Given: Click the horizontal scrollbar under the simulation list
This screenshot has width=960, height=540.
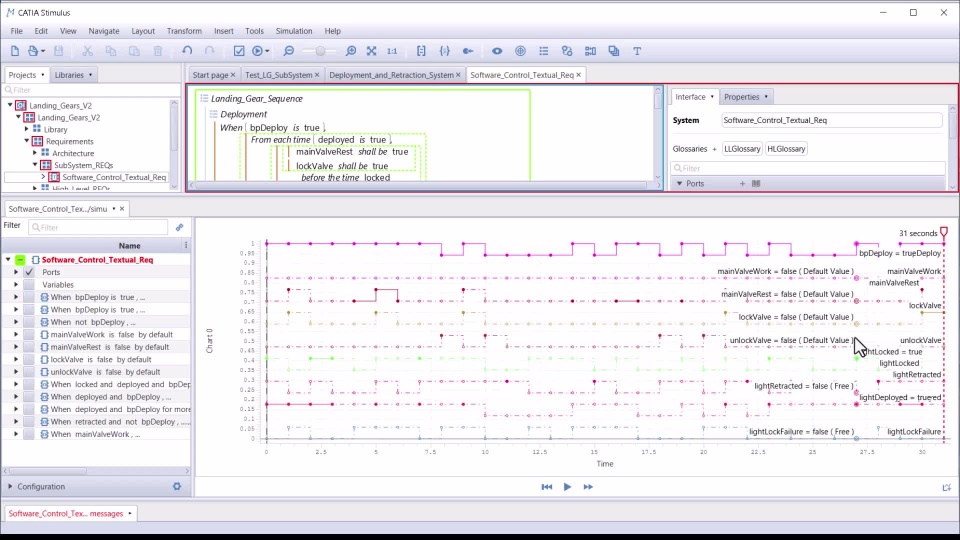Looking at the screenshot, I should [49, 471].
